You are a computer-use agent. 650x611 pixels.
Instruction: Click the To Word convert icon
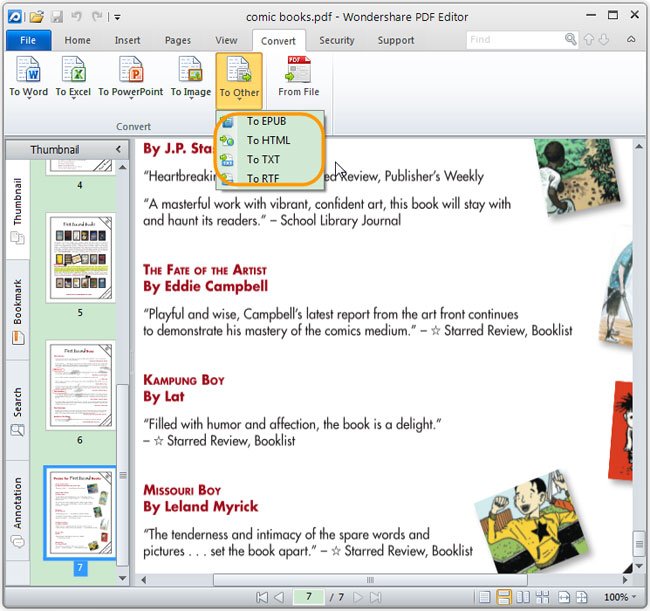coord(28,76)
